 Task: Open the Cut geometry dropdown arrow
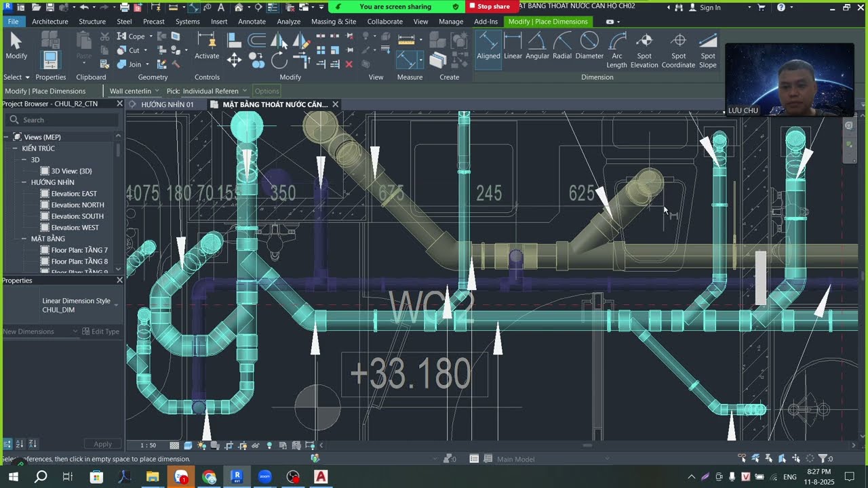pos(144,51)
